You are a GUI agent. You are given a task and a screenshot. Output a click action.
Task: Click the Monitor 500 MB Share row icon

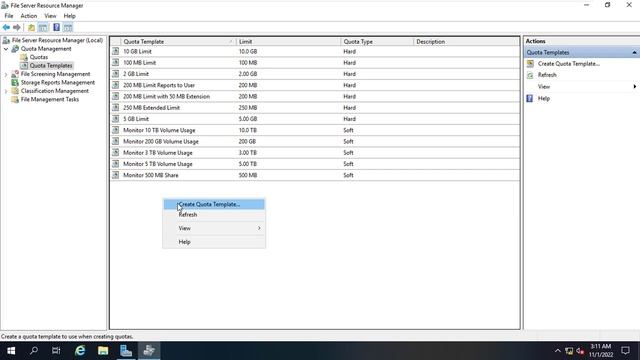pyautogui.click(x=116, y=175)
